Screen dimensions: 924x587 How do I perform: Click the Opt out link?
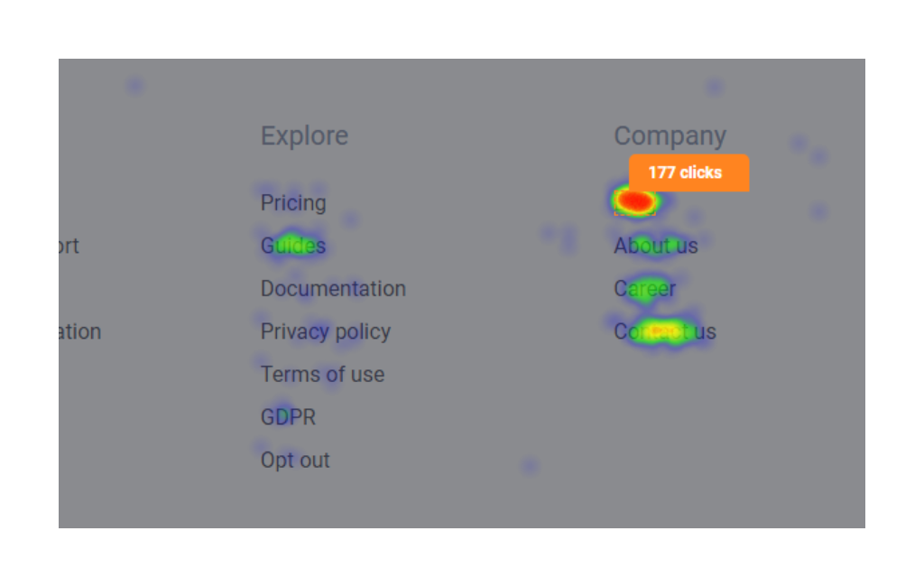(295, 461)
